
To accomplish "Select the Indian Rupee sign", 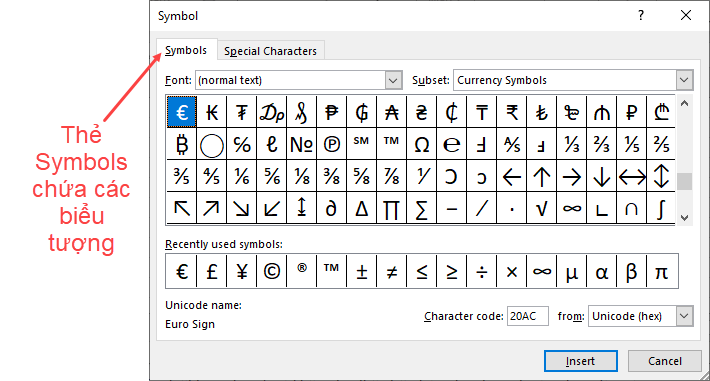I will coord(512,111).
